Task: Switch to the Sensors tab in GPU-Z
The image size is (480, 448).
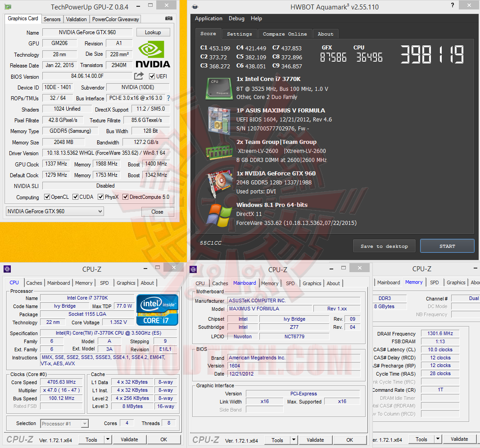Action: tap(52, 19)
